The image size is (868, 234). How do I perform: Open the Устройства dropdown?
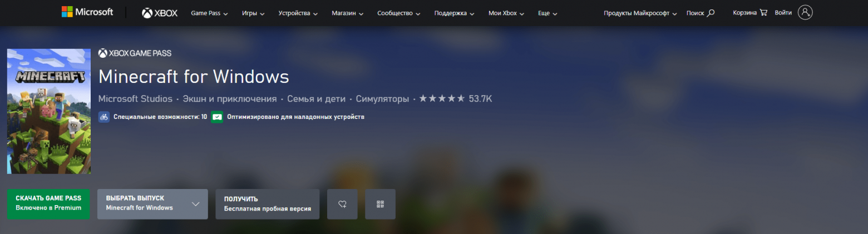[x=298, y=13]
